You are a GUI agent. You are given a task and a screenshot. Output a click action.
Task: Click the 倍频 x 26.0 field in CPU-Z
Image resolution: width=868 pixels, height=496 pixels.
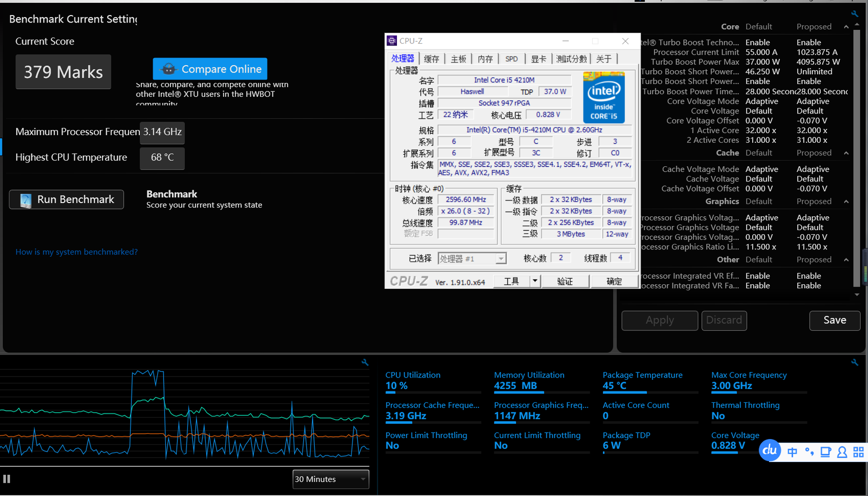pos(466,211)
